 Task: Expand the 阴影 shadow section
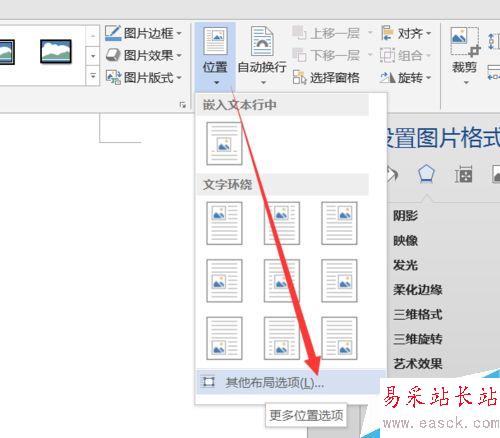pyautogui.click(x=405, y=216)
